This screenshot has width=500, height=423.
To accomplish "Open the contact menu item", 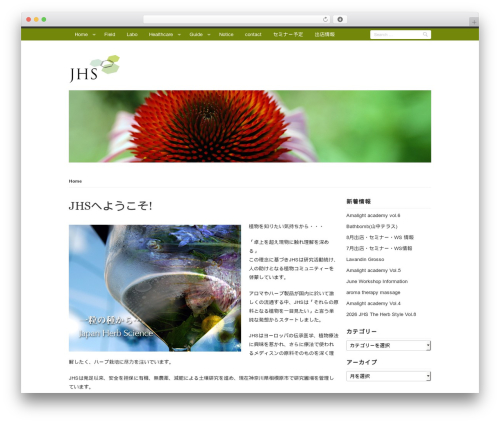I will point(253,34).
